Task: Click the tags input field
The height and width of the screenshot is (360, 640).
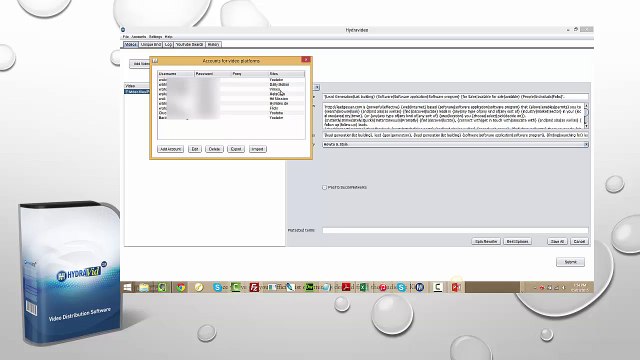Action: tap(455, 135)
